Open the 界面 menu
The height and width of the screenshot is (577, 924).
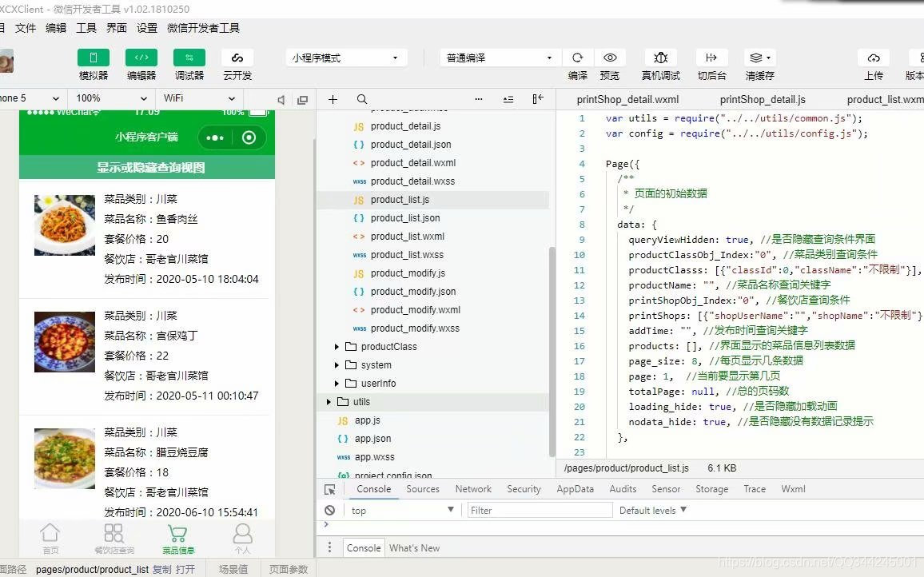tap(117, 28)
